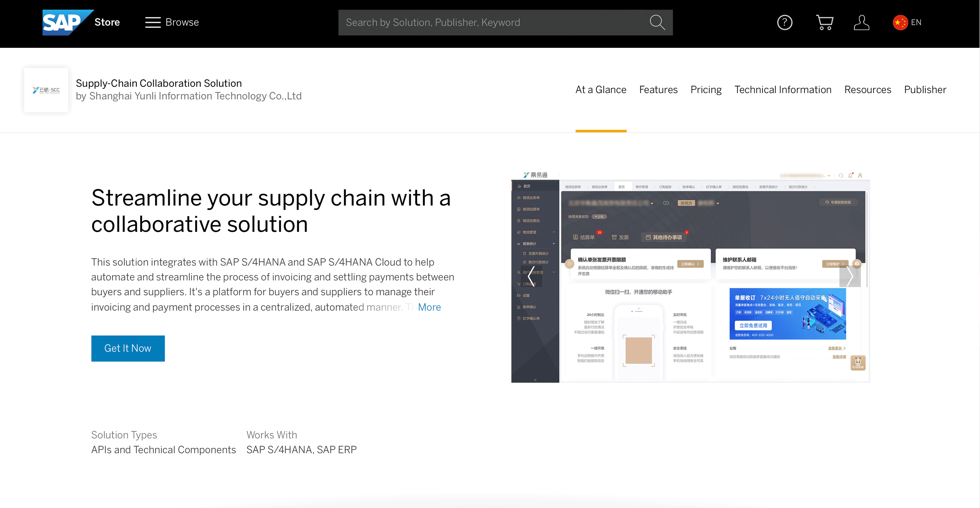Open the help question mark icon
The height and width of the screenshot is (508, 980).
pyautogui.click(x=784, y=23)
